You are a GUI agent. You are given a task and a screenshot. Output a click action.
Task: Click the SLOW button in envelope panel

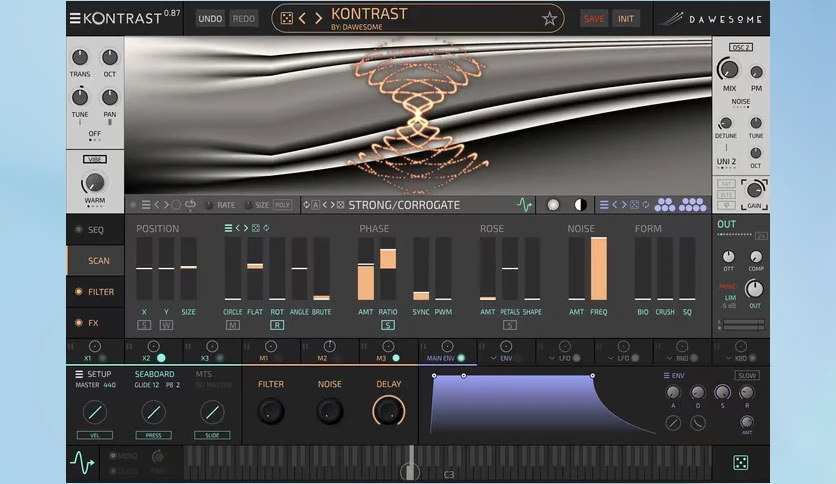(x=747, y=375)
